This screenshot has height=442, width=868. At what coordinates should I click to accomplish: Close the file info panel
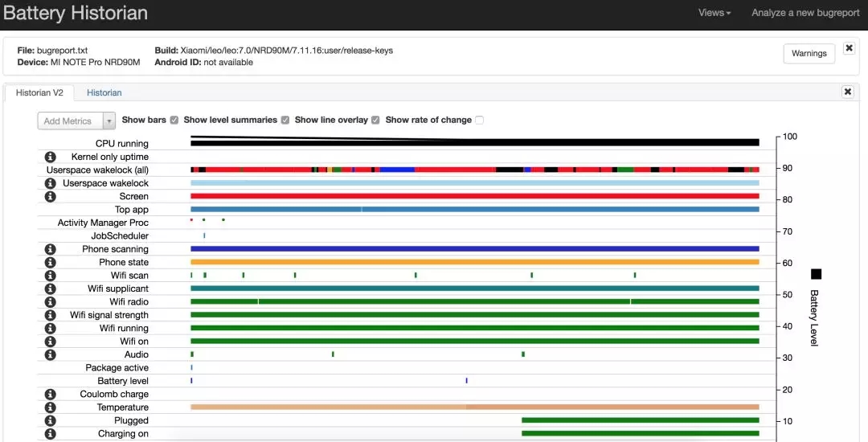point(849,48)
